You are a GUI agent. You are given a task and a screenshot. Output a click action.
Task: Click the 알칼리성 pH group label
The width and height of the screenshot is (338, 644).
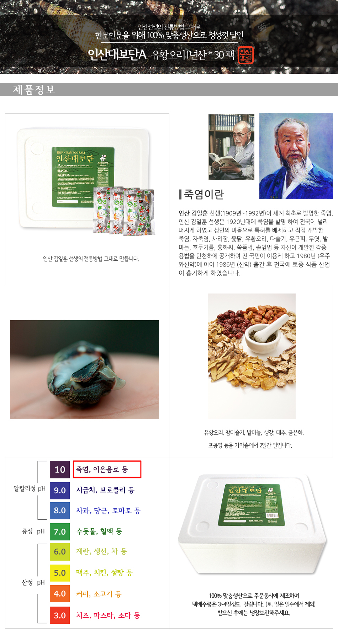coord(30,489)
